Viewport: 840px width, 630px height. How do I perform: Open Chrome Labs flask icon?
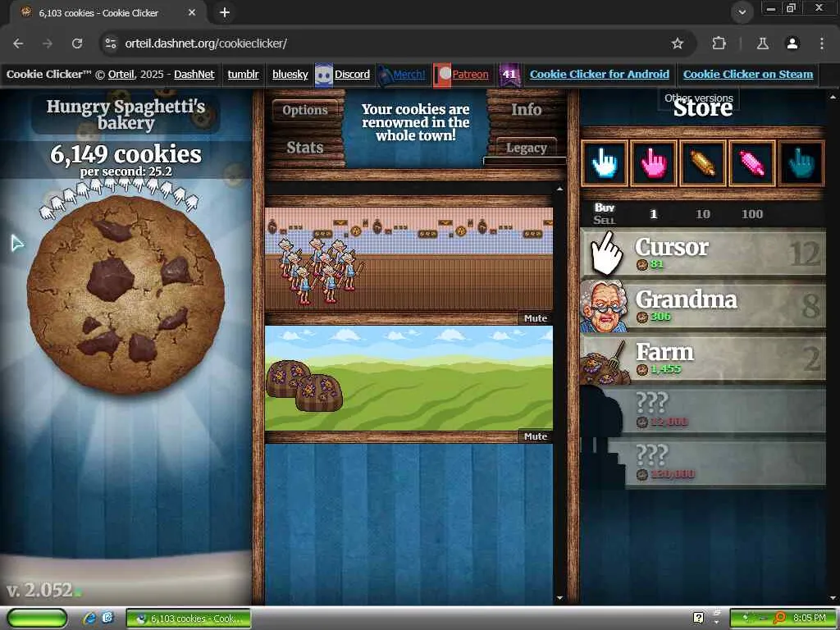click(762, 43)
